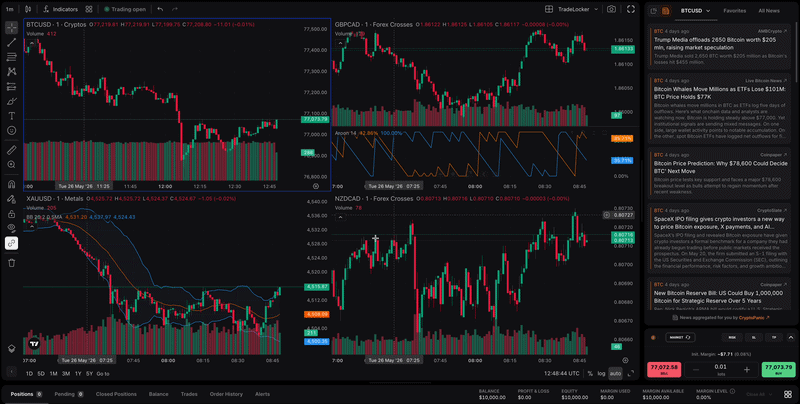Click the Trading open status
800x404 pixels.
tap(125, 9)
